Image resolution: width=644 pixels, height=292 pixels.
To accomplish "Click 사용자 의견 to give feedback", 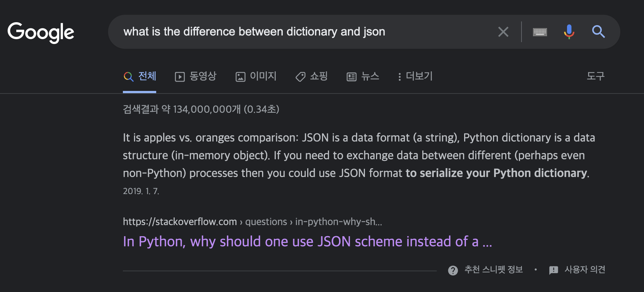I will [585, 270].
